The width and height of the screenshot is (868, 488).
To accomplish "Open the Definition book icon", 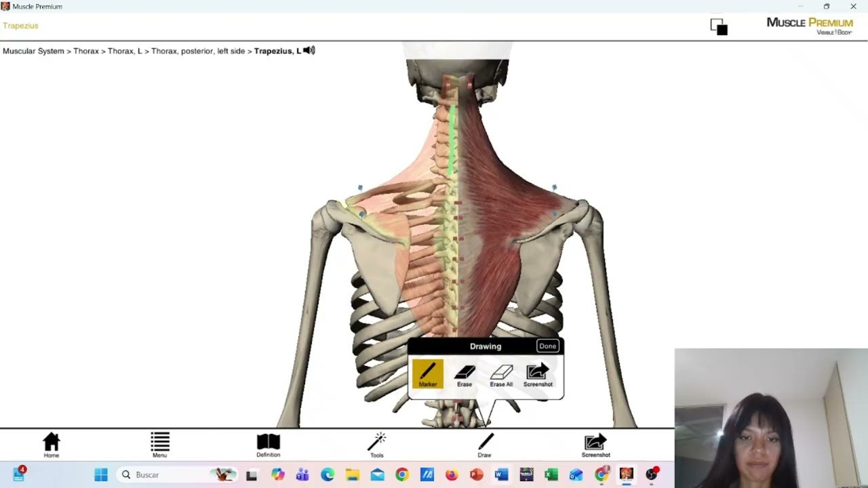I will [x=269, y=445].
